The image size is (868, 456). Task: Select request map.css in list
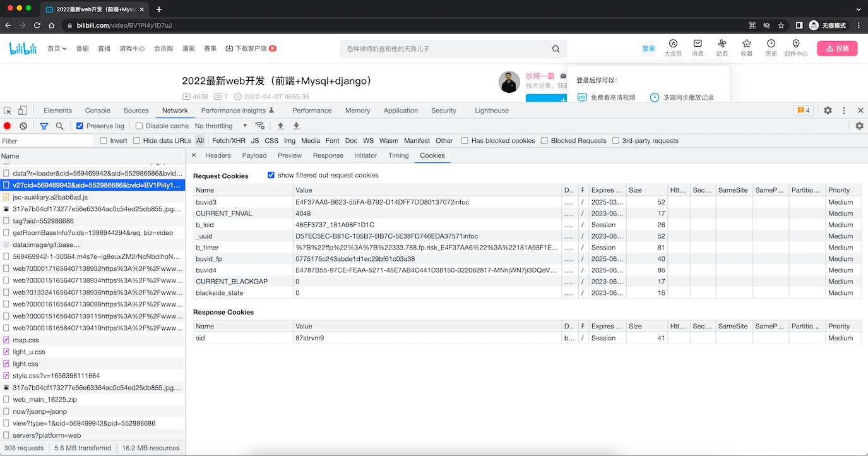93,340
